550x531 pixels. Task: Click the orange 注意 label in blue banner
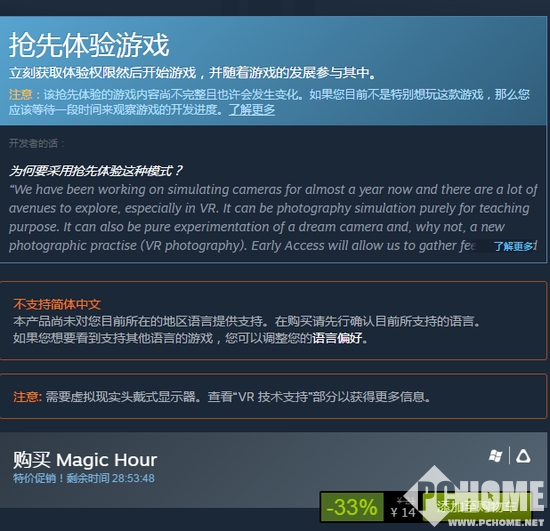[20, 95]
